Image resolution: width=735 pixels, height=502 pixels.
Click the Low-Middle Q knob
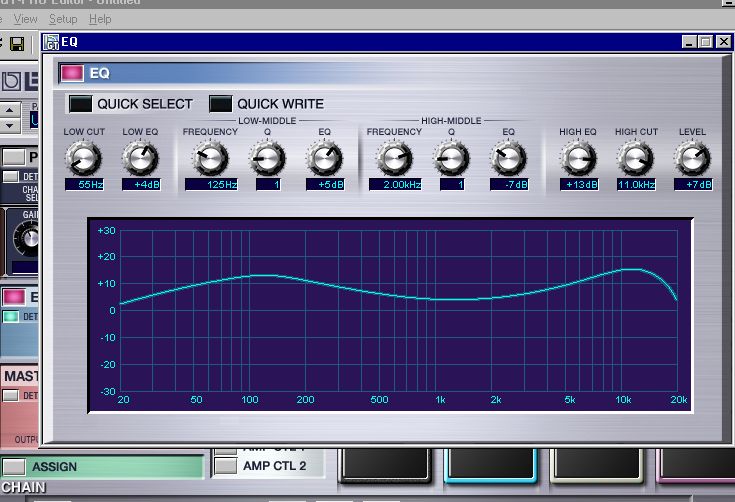tap(268, 158)
